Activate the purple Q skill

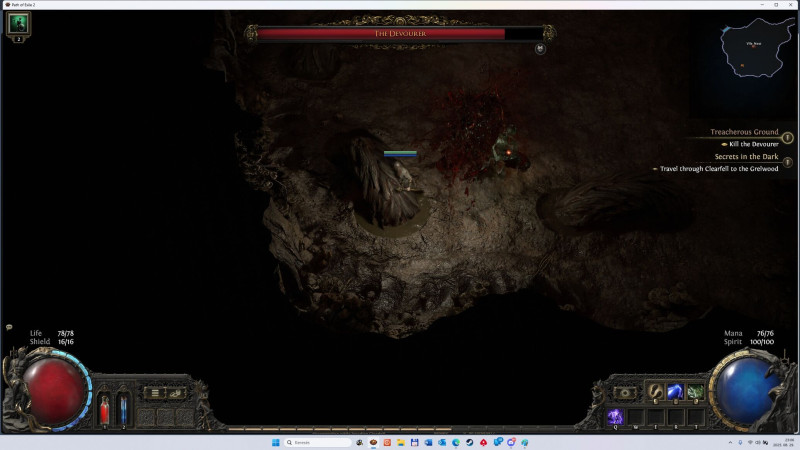[615, 416]
